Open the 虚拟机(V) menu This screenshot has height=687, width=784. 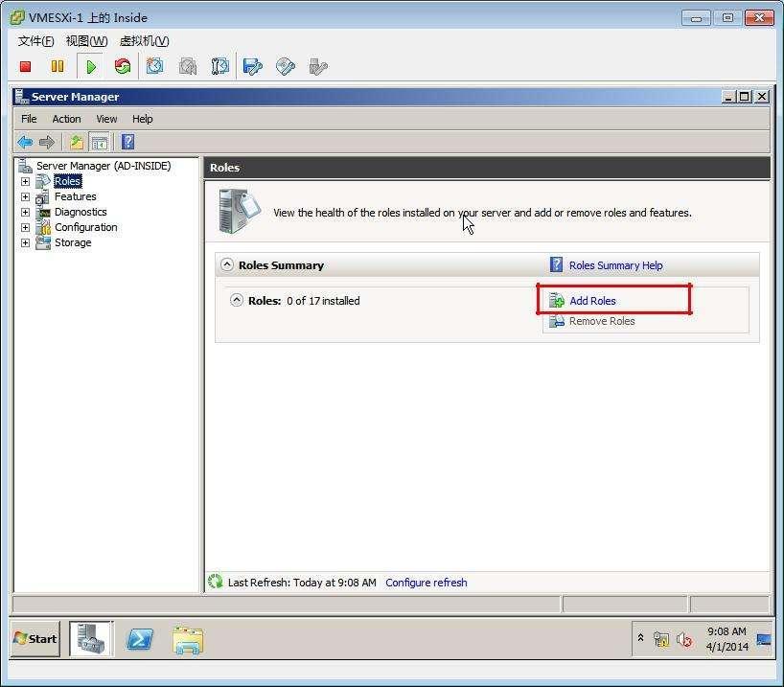tap(144, 41)
